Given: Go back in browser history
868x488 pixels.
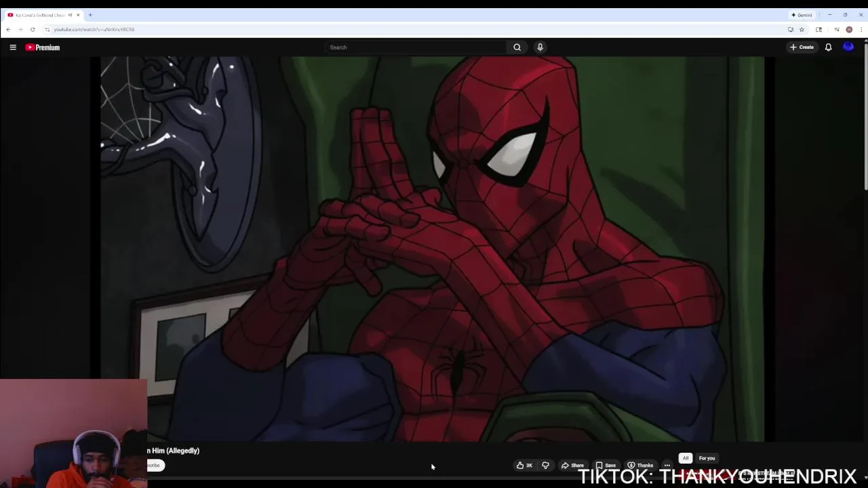Looking at the screenshot, I should [x=8, y=30].
